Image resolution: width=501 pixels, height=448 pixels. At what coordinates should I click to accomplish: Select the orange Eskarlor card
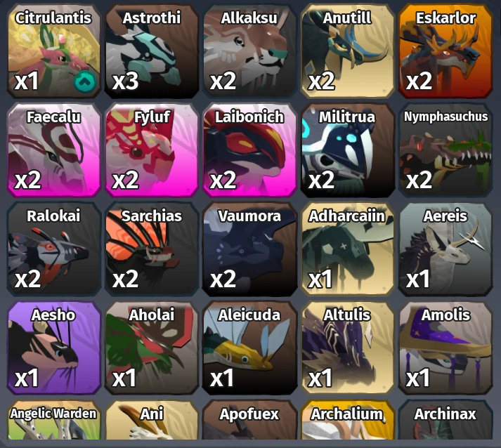[x=445, y=51]
